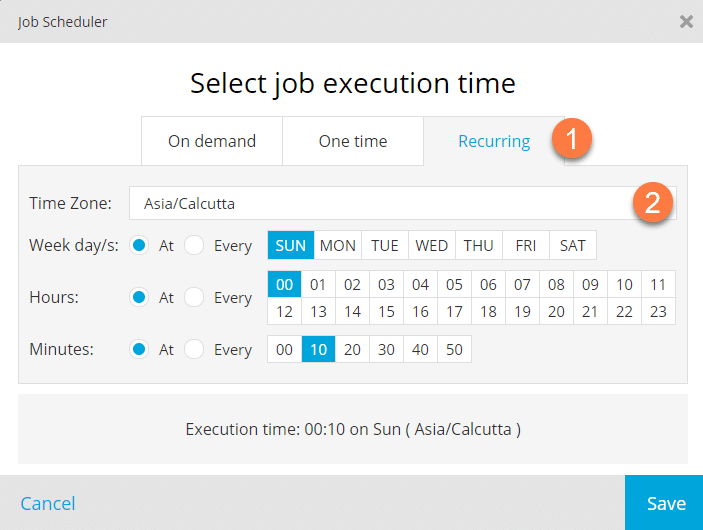Image resolution: width=703 pixels, height=530 pixels.
Task: Toggle hour 06
Action: (x=488, y=284)
